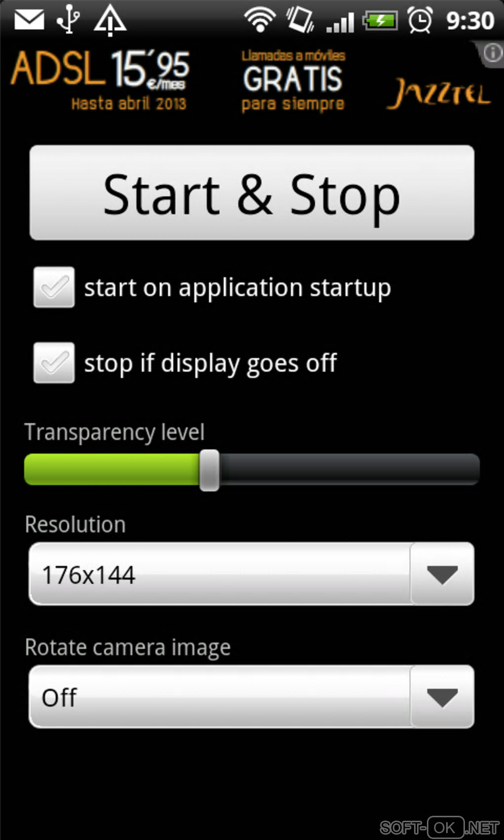Screen dimensions: 504x840
Task: Toggle start on application startup checkbox
Action: [x=54, y=288]
